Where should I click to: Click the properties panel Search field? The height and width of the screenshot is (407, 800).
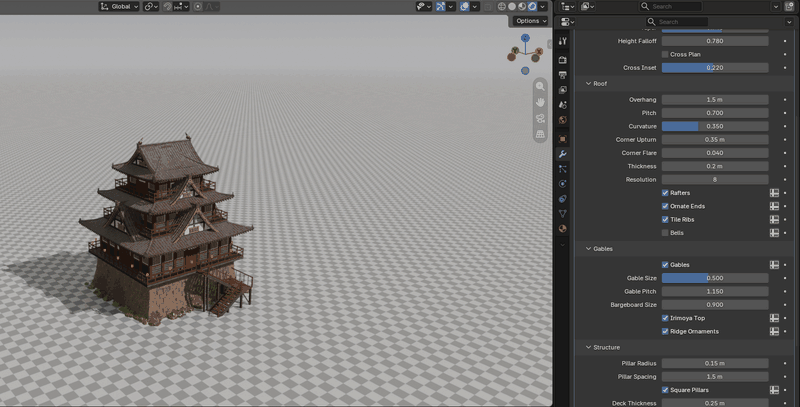pos(677,22)
